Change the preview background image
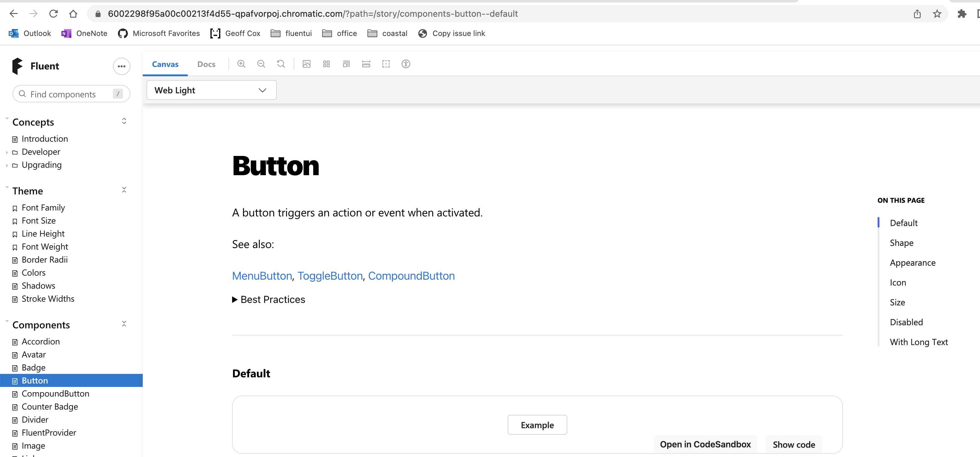 coord(307,64)
